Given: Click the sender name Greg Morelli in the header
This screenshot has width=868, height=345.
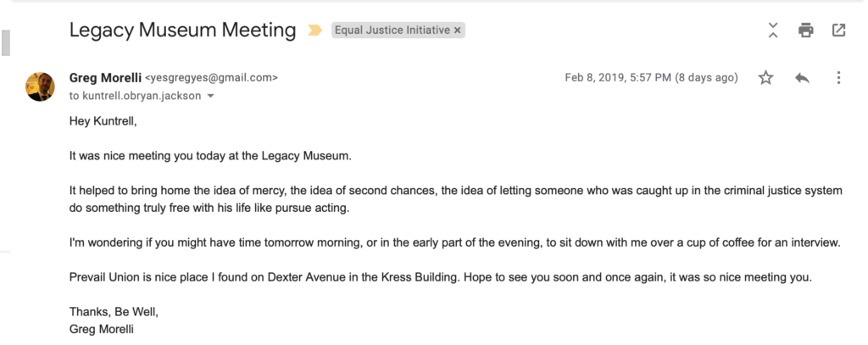Looking at the screenshot, I should [x=105, y=78].
